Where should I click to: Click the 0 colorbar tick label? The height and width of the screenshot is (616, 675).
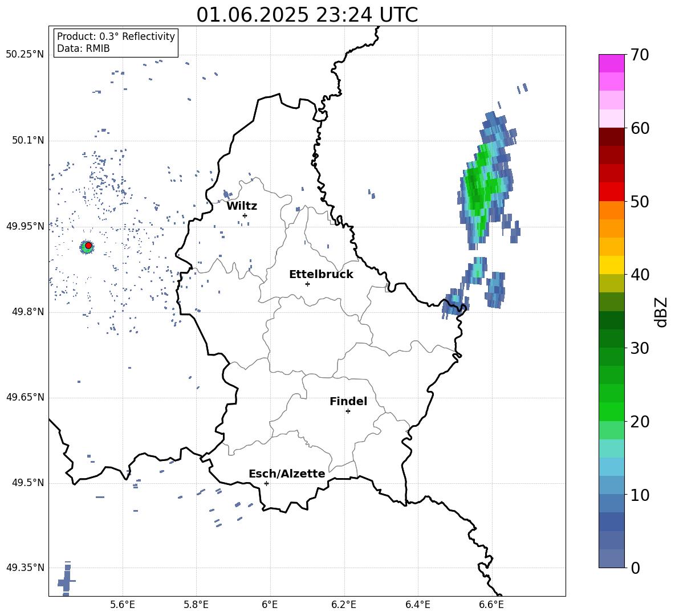point(635,568)
